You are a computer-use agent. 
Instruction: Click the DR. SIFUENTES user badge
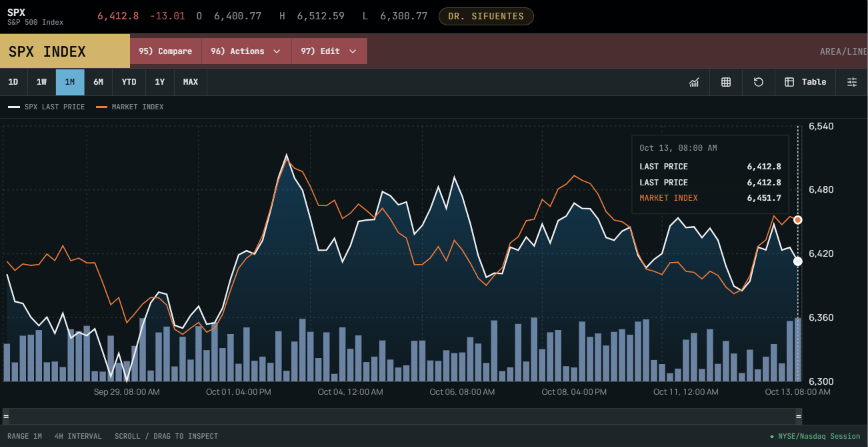pos(486,16)
